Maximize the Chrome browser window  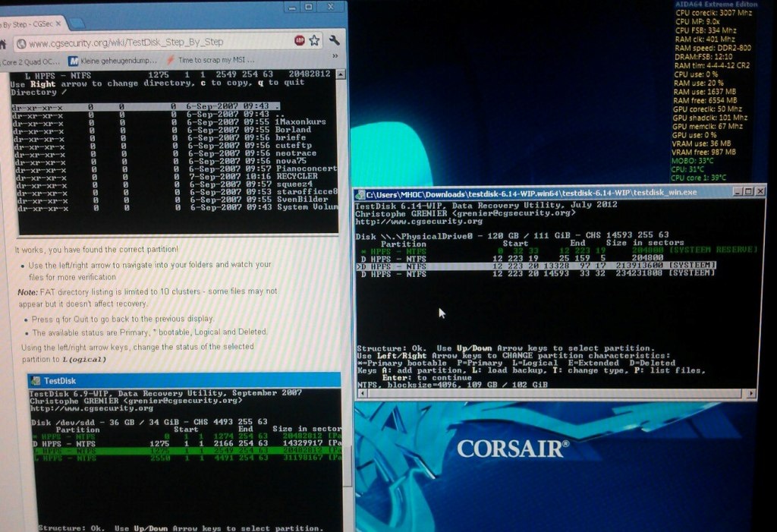point(309,7)
